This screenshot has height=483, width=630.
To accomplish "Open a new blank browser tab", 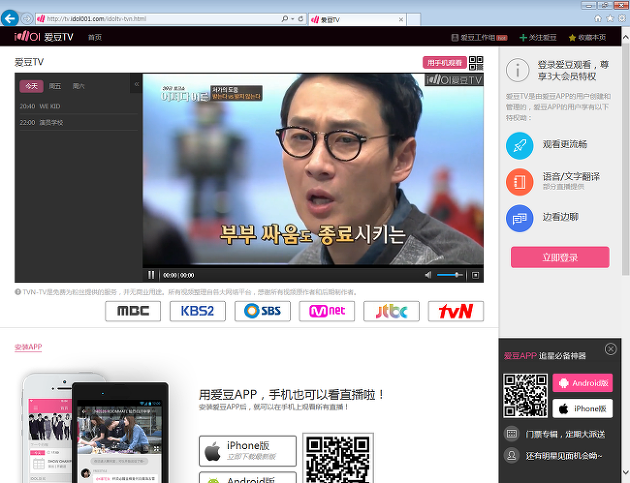I will (413, 19).
